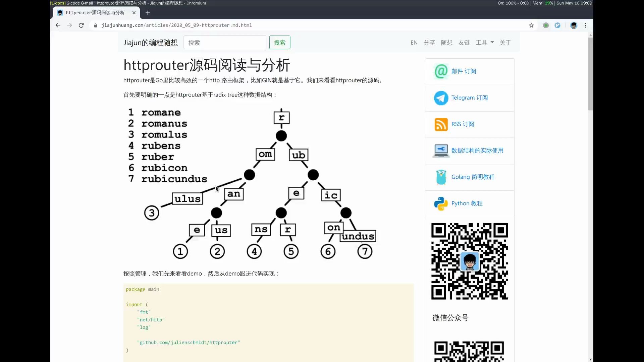Viewport: 644px width, 362px height.
Task: Open a new tab with the plus button
Action: [148, 13]
